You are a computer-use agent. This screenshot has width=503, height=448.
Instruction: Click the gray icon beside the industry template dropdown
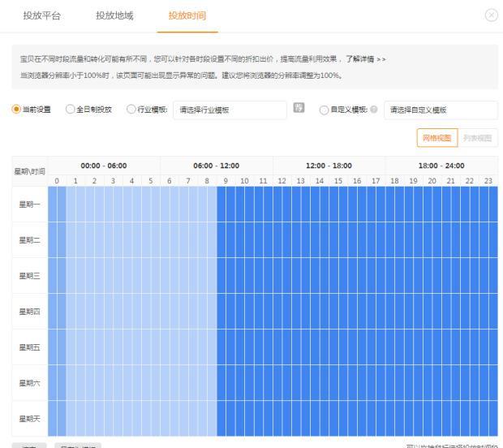tap(299, 107)
